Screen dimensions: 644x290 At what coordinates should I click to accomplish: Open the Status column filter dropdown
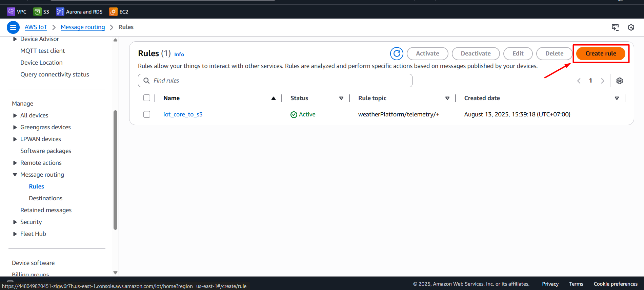click(x=341, y=98)
